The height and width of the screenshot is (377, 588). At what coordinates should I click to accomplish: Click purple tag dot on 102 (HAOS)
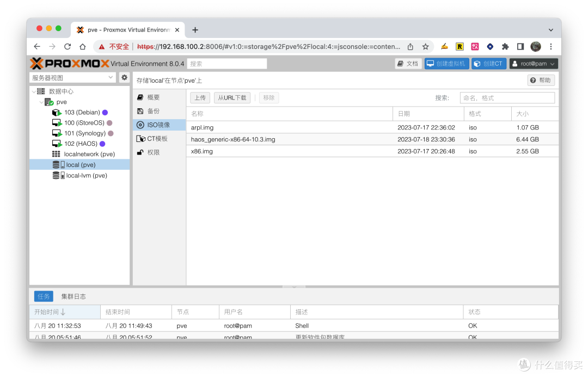pos(102,144)
